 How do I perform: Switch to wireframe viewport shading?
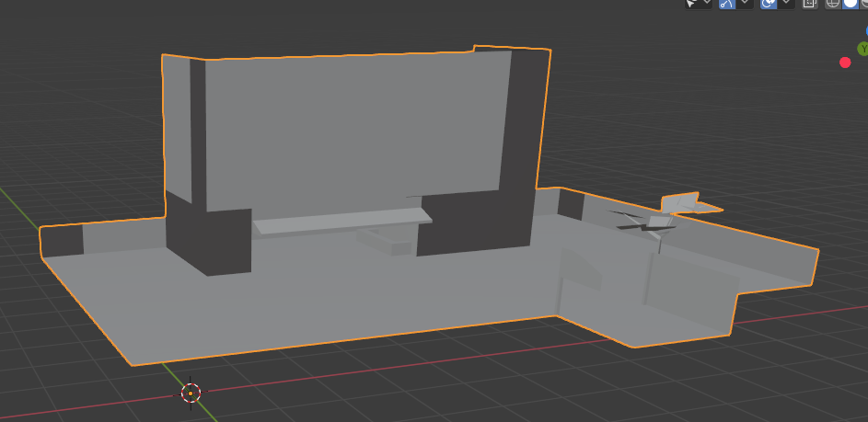pos(833,4)
